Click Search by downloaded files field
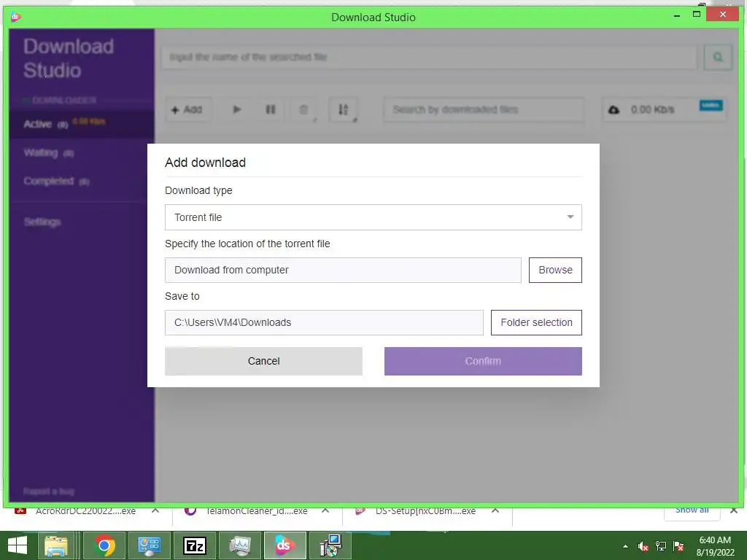This screenshot has height=560, width=747. coord(484,109)
